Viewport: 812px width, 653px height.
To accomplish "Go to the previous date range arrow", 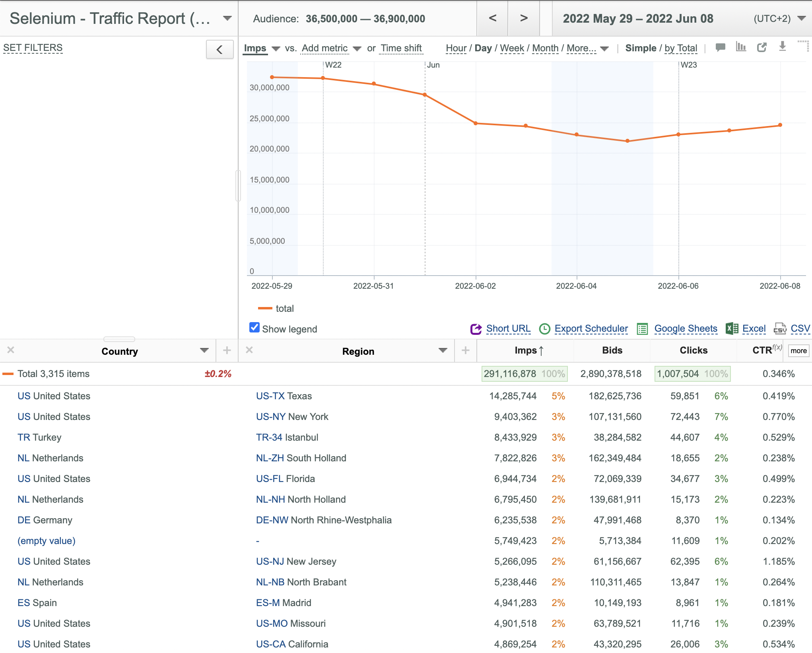I will pos(492,18).
